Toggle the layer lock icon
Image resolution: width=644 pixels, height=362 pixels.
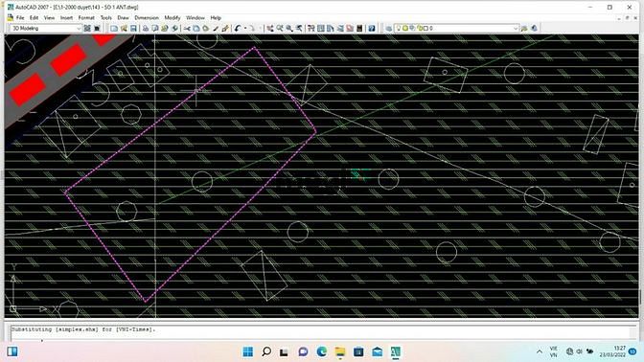tap(420, 29)
